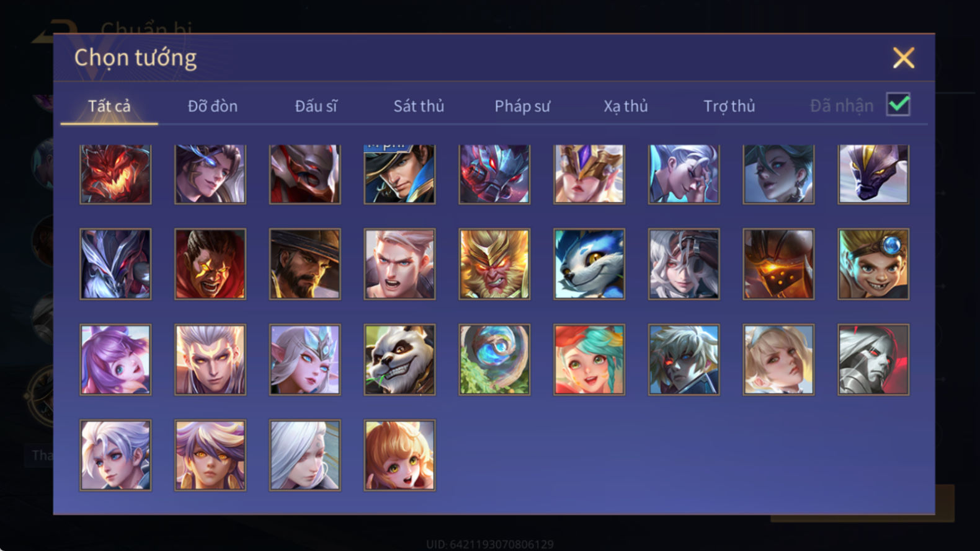Select the Đấu sĩ tab

click(x=316, y=106)
